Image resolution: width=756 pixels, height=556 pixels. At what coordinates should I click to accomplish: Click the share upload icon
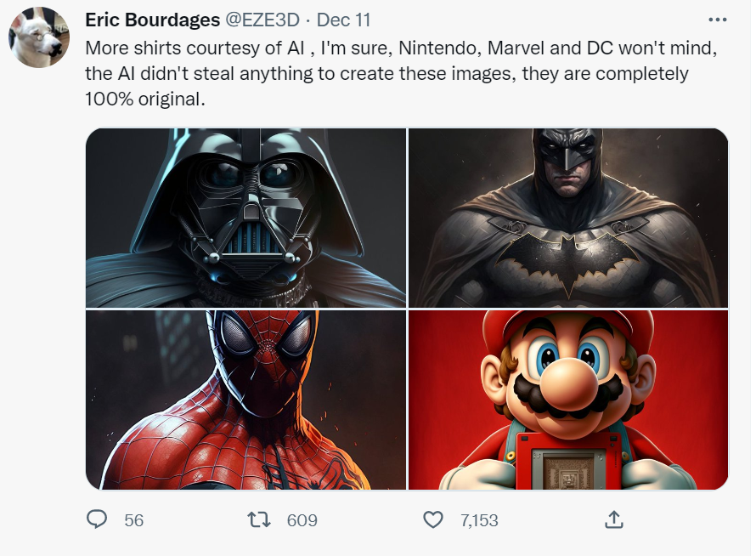(x=613, y=519)
